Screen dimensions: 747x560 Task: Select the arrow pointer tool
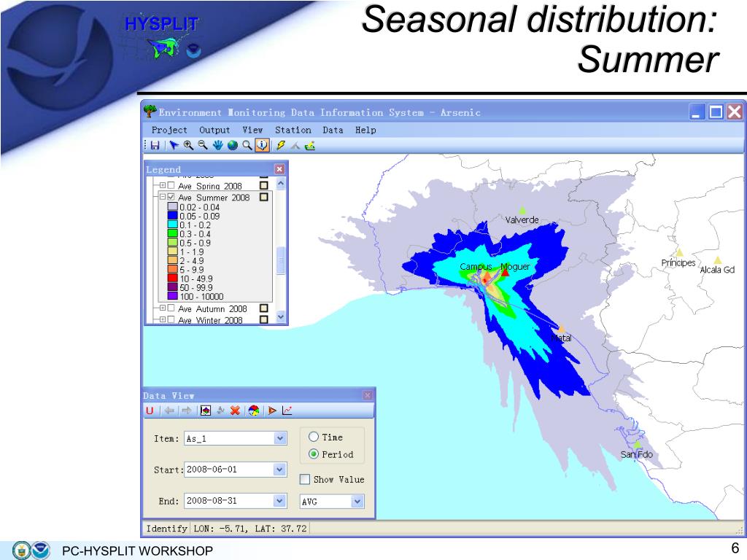174,145
